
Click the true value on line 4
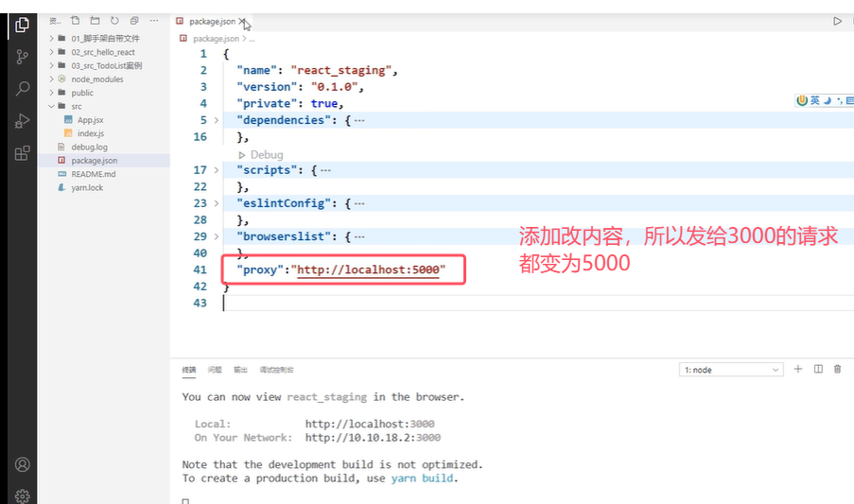[324, 104]
